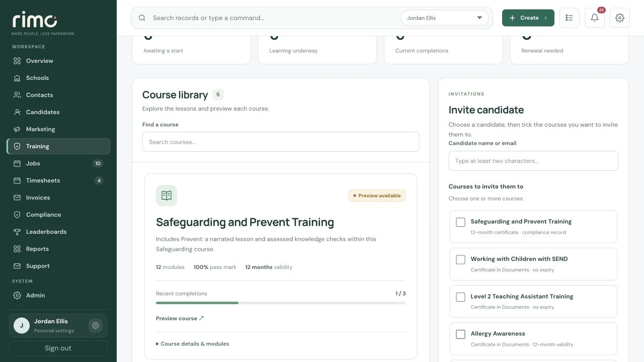Click the Contacts people icon in sidebar
The width and height of the screenshot is (644, 362).
click(17, 95)
